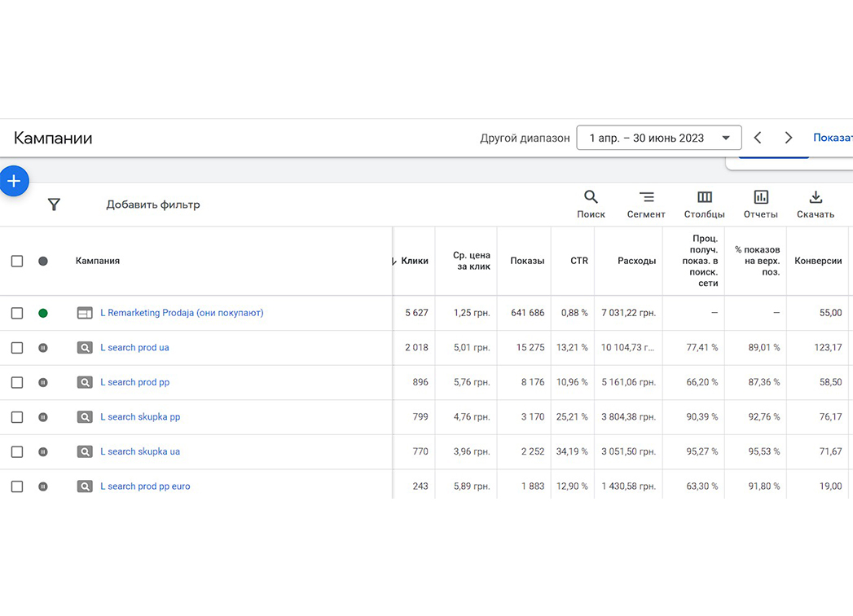Image resolution: width=853 pixels, height=616 pixels.
Task: Click the blue plus new campaign button
Action: point(14,181)
